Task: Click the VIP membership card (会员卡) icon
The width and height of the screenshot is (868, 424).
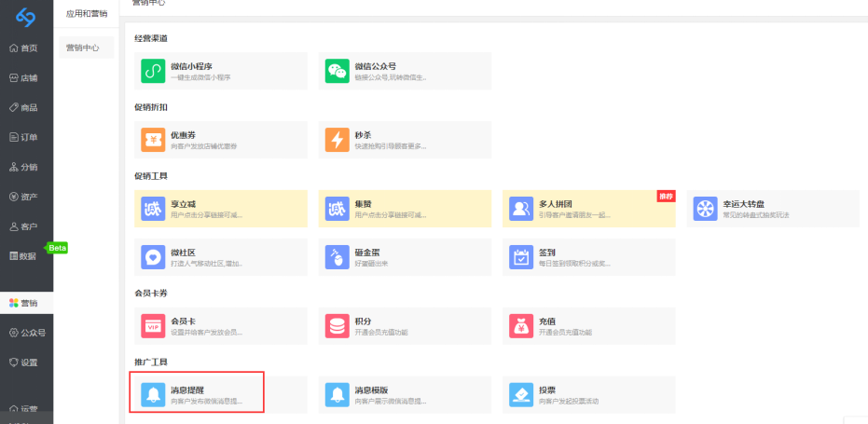Action: click(x=153, y=326)
